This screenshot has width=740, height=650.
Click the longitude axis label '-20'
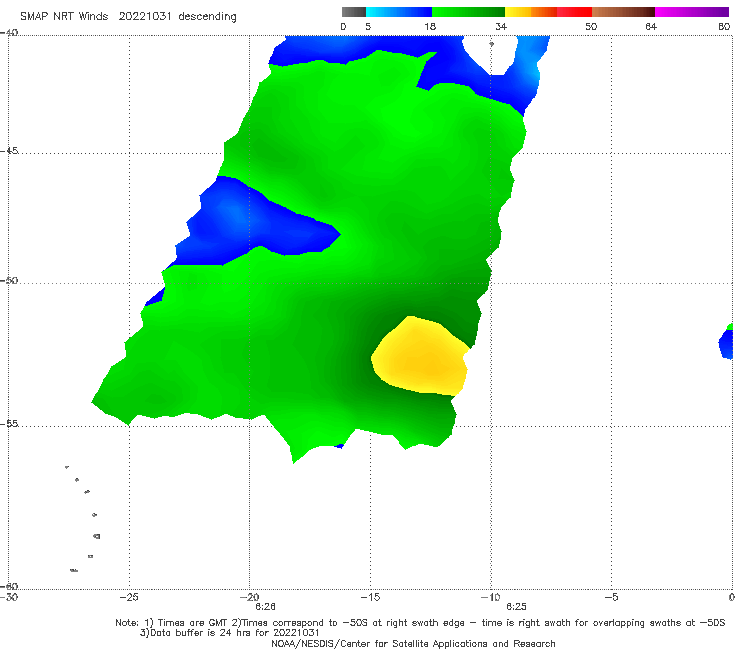point(249,597)
